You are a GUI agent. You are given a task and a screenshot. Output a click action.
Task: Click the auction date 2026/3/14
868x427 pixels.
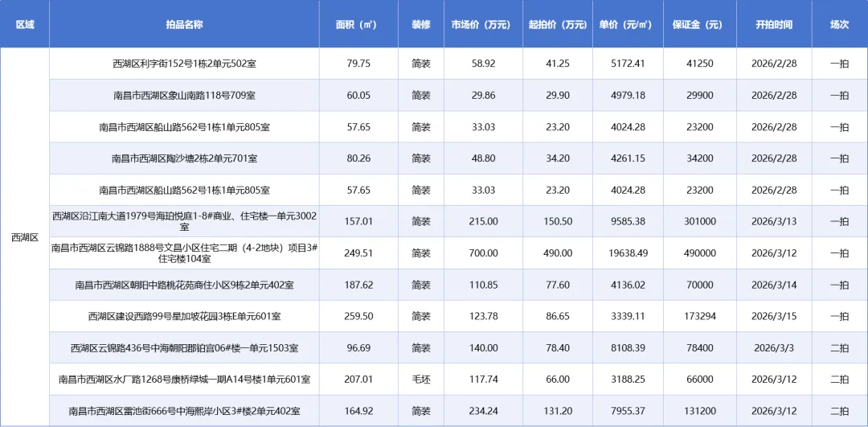[x=774, y=285]
